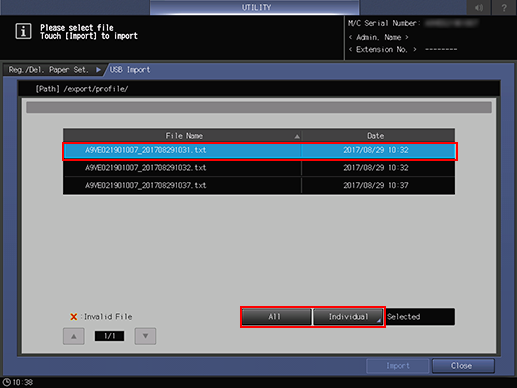Click the File Name sort arrow
This screenshot has width=517, height=388.
tap(297, 136)
